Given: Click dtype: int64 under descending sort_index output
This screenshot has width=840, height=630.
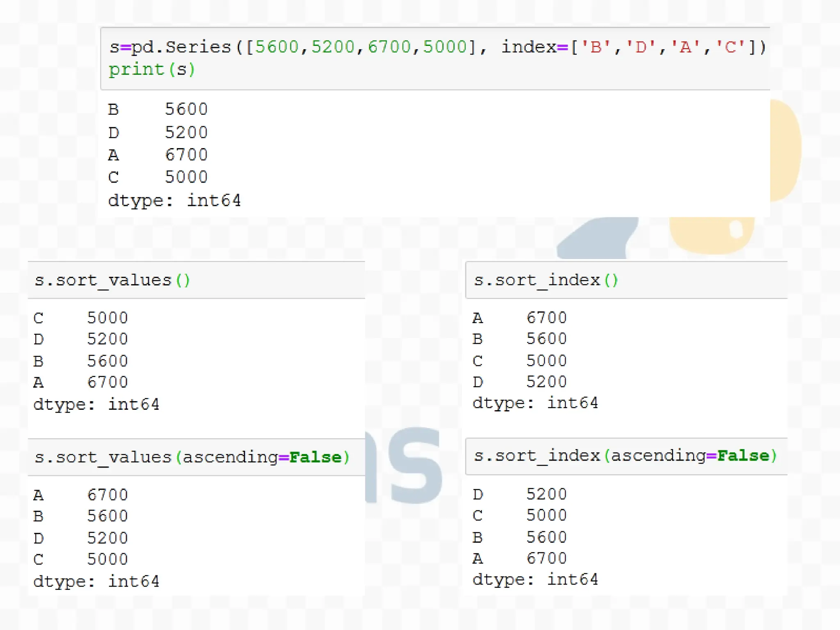Looking at the screenshot, I should (535, 580).
